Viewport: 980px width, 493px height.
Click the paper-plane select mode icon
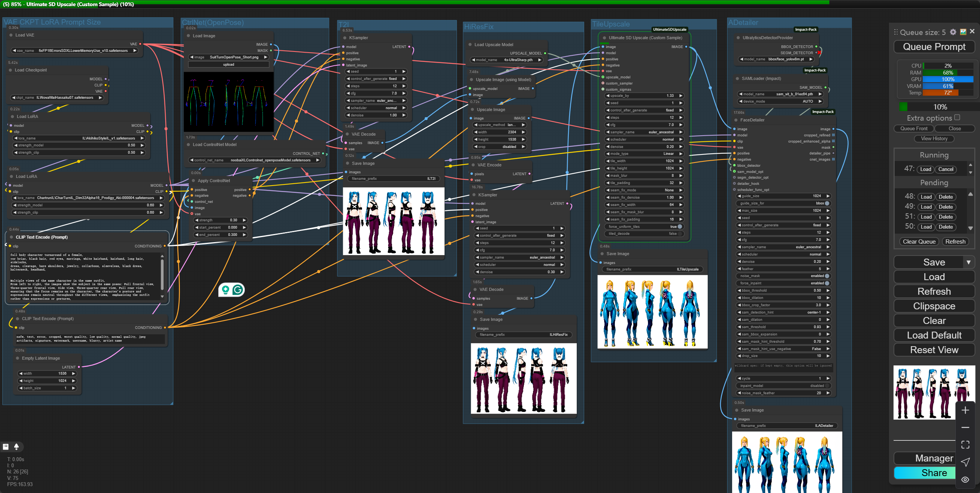pyautogui.click(x=965, y=462)
